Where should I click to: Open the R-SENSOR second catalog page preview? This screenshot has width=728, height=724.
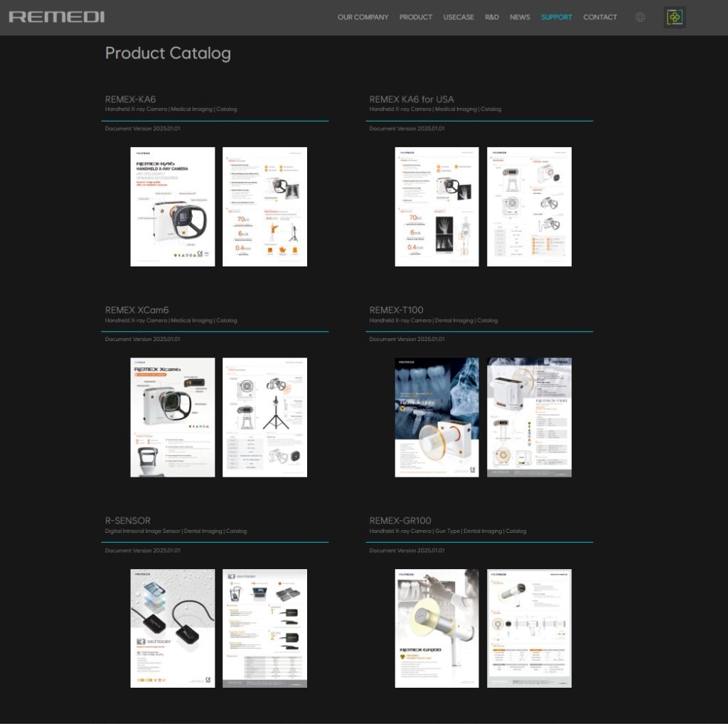(x=265, y=627)
